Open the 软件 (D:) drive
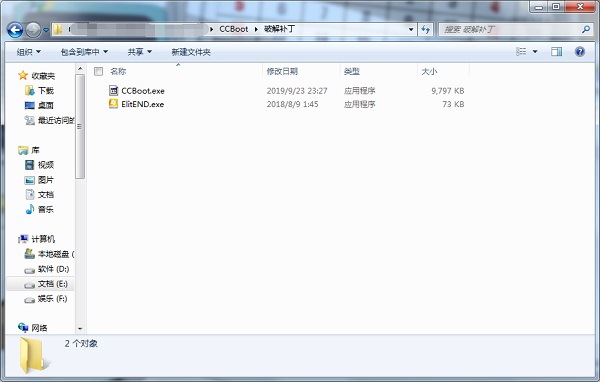 point(54,269)
